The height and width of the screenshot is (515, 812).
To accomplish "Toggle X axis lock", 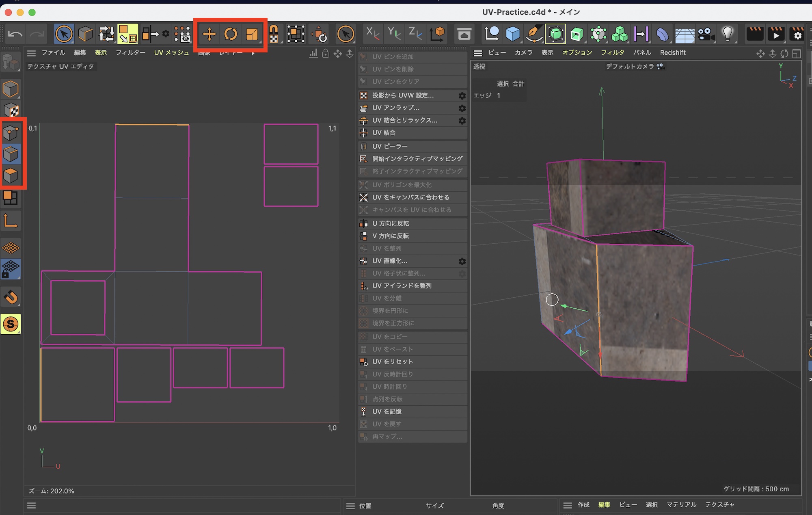I will [372, 33].
